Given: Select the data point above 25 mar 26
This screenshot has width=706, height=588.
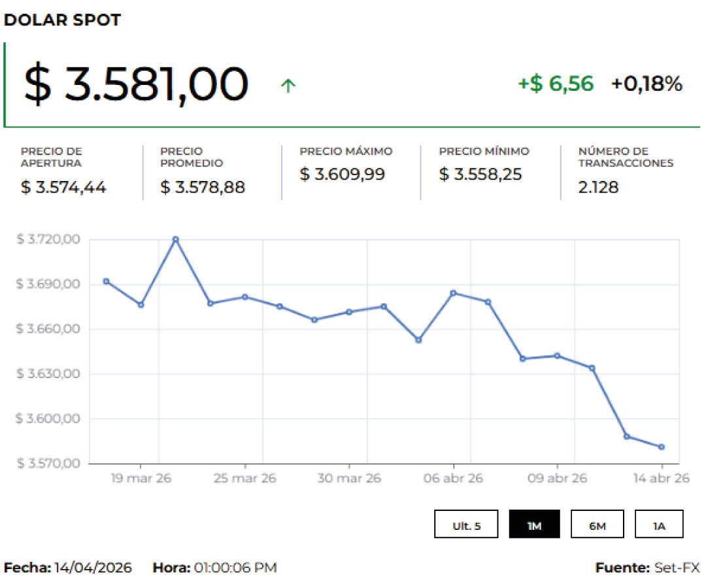Looking at the screenshot, I should coord(245,297).
